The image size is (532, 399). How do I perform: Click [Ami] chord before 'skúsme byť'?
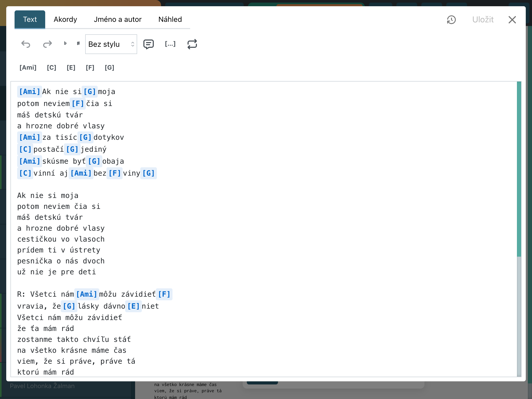point(30,161)
